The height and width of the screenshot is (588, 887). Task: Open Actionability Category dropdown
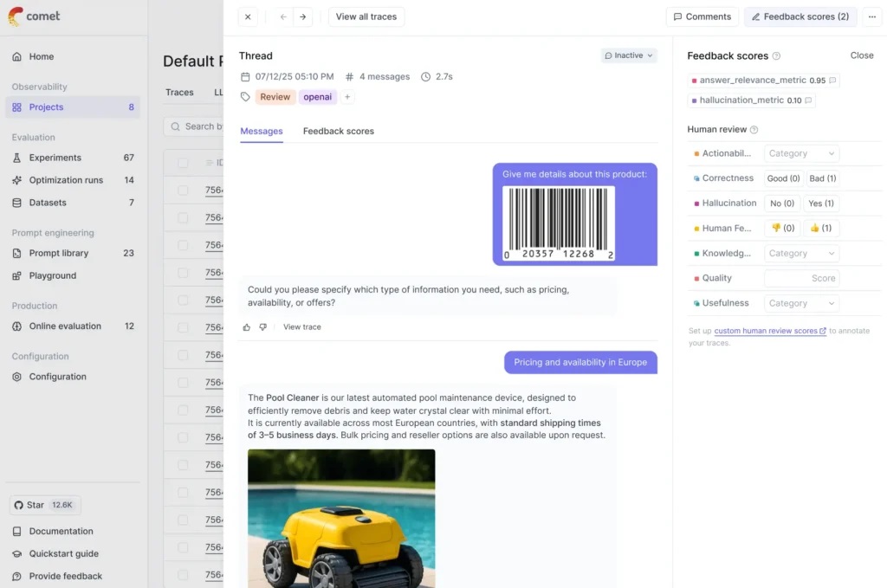point(801,153)
